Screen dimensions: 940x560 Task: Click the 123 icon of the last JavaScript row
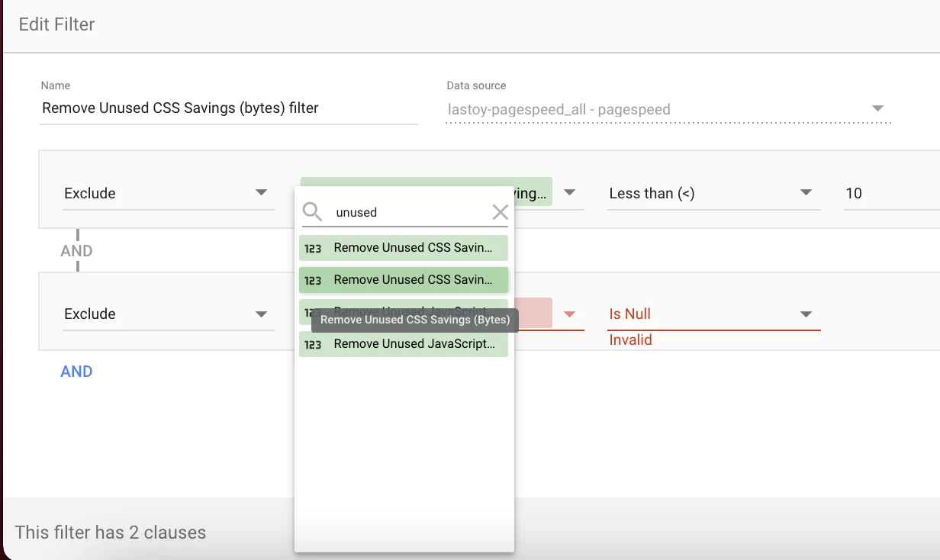313,344
